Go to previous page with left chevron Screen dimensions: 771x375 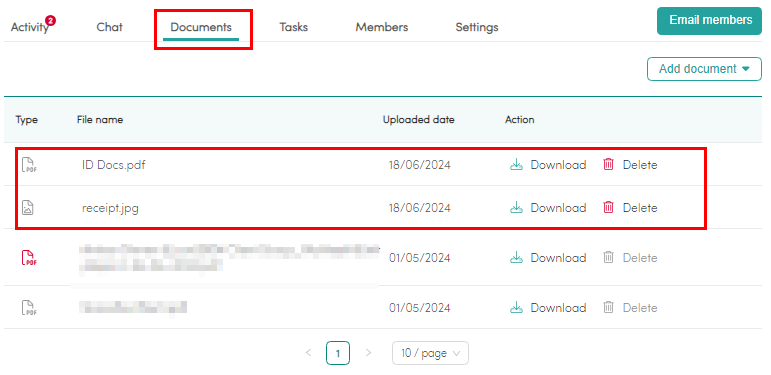308,353
